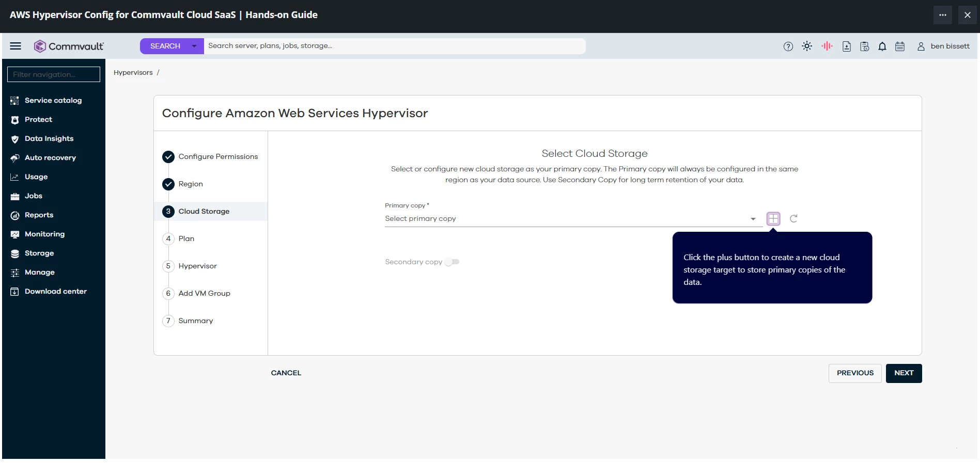Click the NEXT button
980x463 pixels.
904,373
